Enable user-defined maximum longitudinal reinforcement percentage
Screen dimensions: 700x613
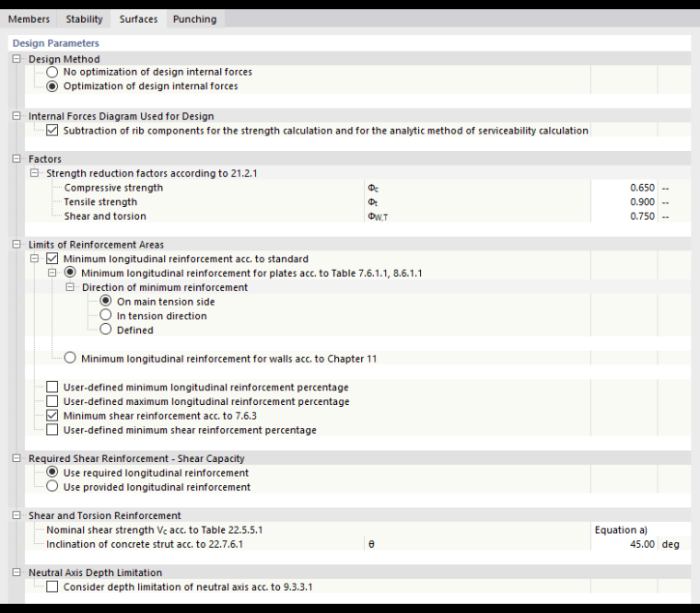click(52, 401)
